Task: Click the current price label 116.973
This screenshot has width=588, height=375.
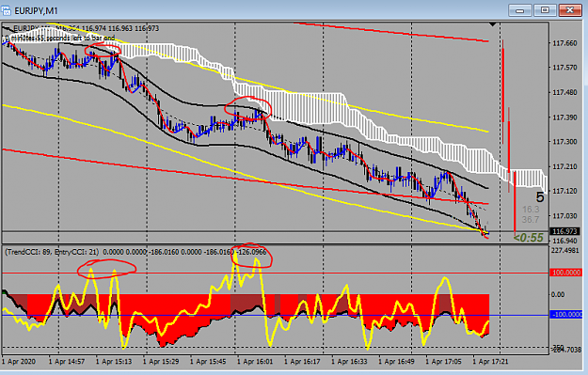Action: click(564, 231)
